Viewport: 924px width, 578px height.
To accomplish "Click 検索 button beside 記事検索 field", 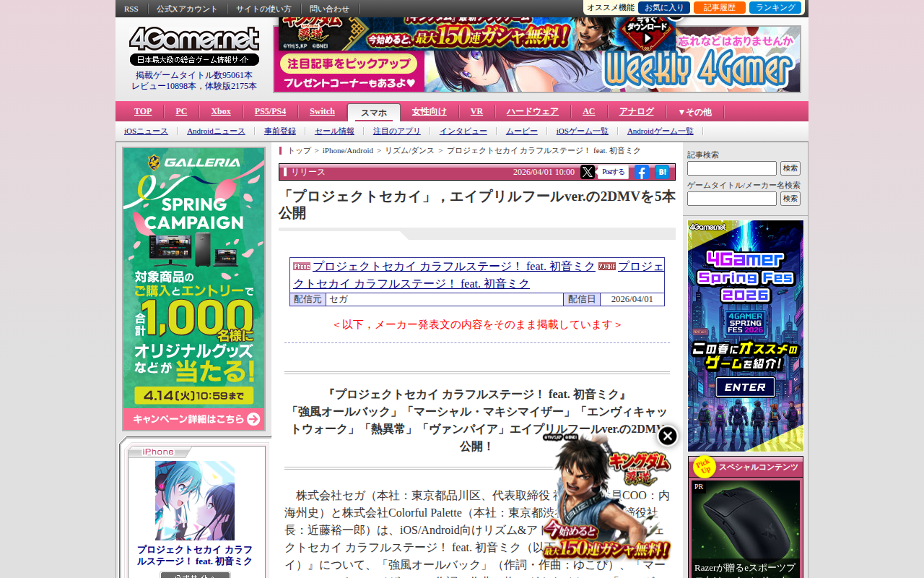I will [790, 168].
